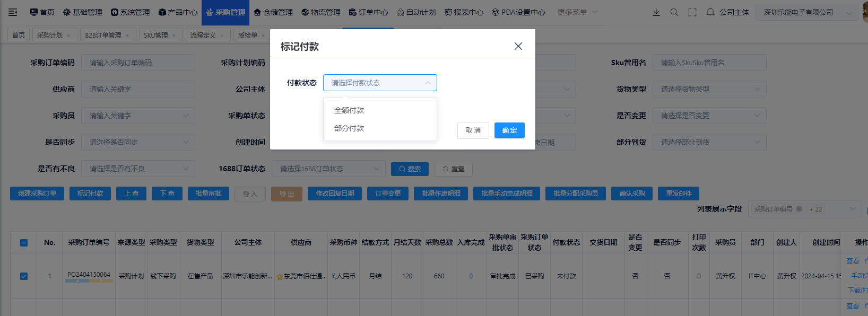The height and width of the screenshot is (316, 868).
Task: Click the 搜索 search button
Action: pyautogui.click(x=410, y=169)
